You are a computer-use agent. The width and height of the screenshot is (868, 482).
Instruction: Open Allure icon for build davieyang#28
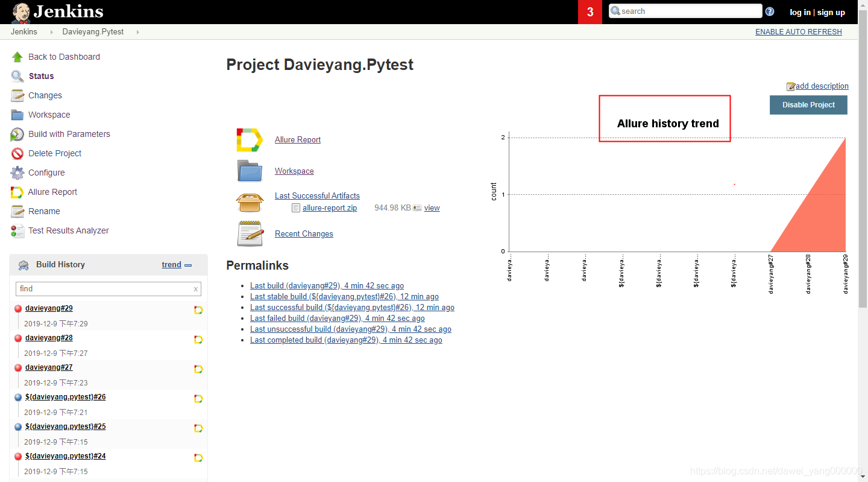198,340
